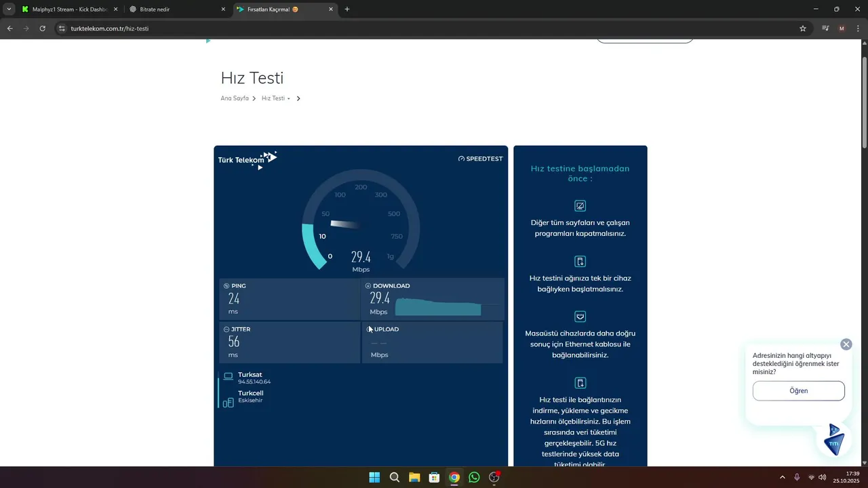
Task: Click the page vertical scrollbar
Action: click(x=864, y=102)
